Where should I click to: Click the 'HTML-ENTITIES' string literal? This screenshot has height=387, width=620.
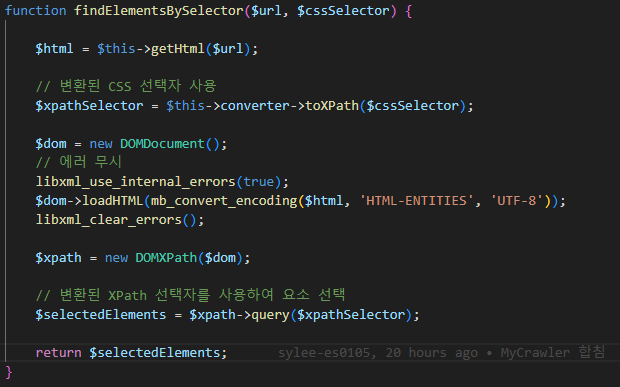coord(417,200)
